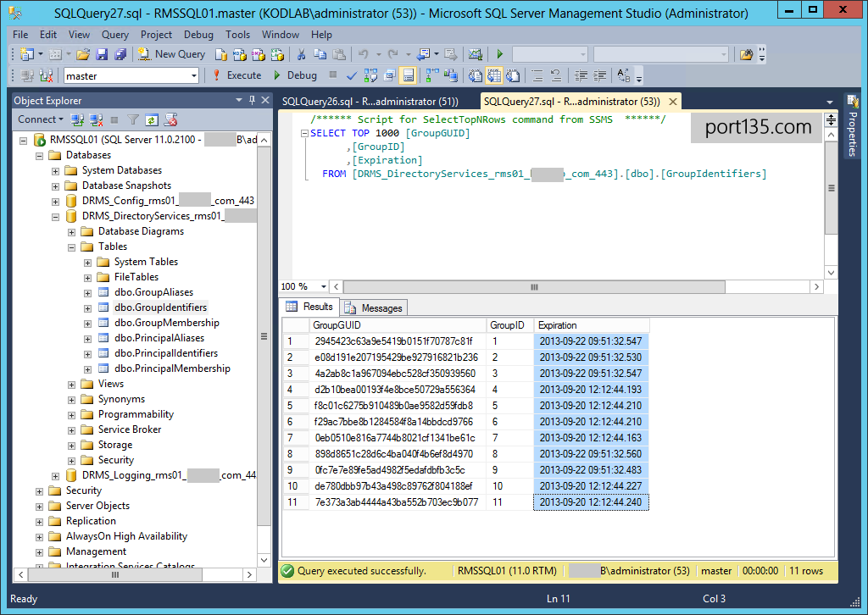The width and height of the screenshot is (868, 615).
Task: Click the Open File folder icon
Action: 83,54
